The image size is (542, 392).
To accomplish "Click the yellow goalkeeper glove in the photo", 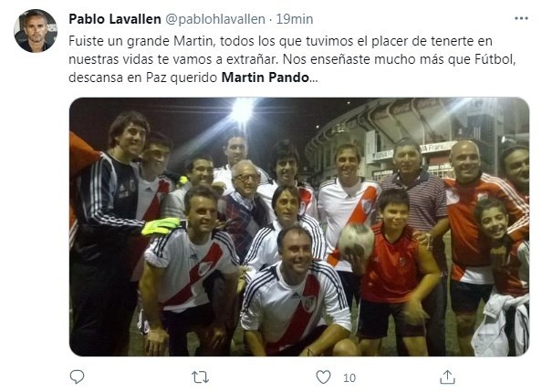I will [161, 226].
